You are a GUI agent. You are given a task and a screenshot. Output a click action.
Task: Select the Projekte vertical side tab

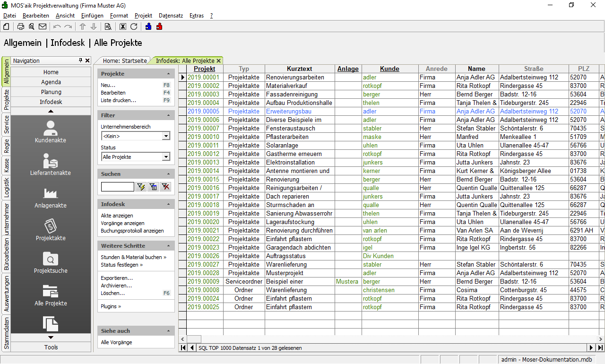7,99
